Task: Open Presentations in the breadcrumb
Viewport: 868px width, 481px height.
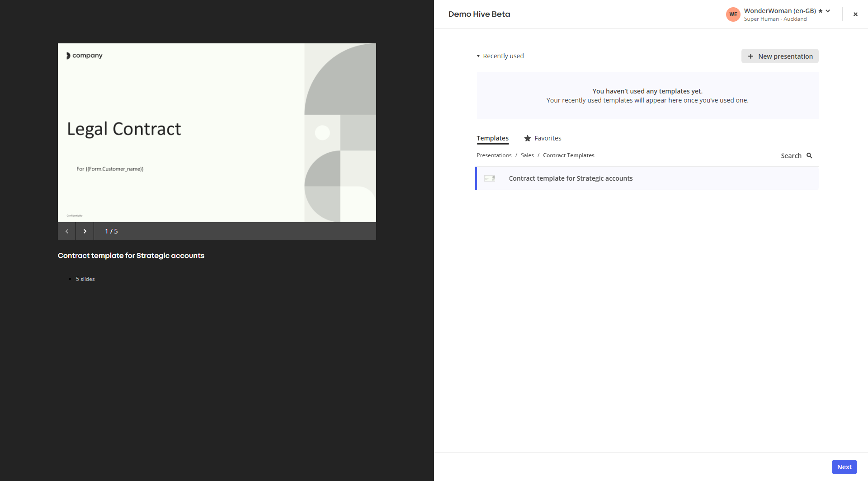Action: click(x=494, y=155)
